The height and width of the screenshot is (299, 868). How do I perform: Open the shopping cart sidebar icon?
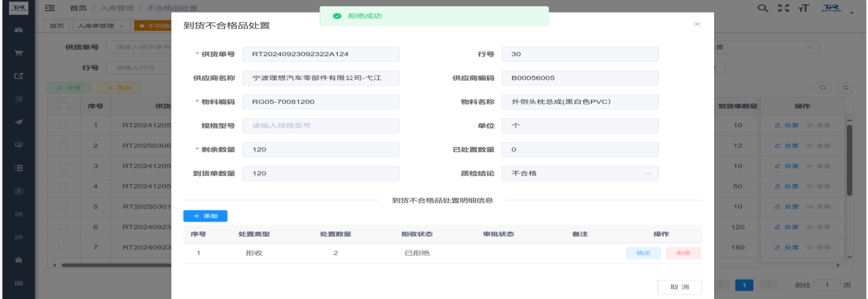click(x=18, y=53)
